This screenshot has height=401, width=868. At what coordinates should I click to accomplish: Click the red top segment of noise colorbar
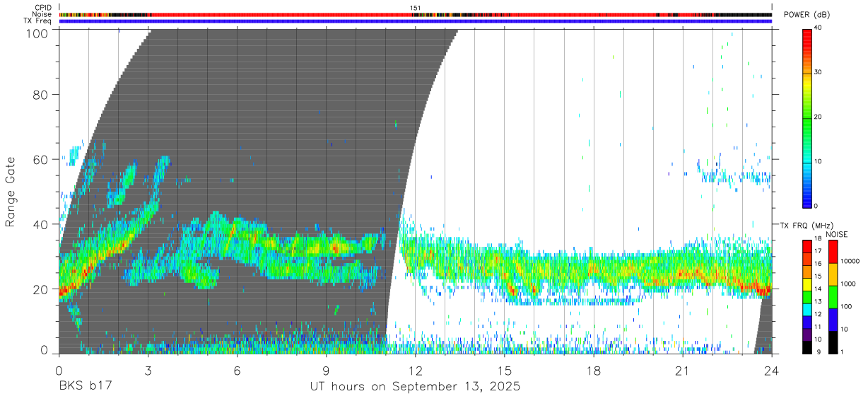coord(833,252)
